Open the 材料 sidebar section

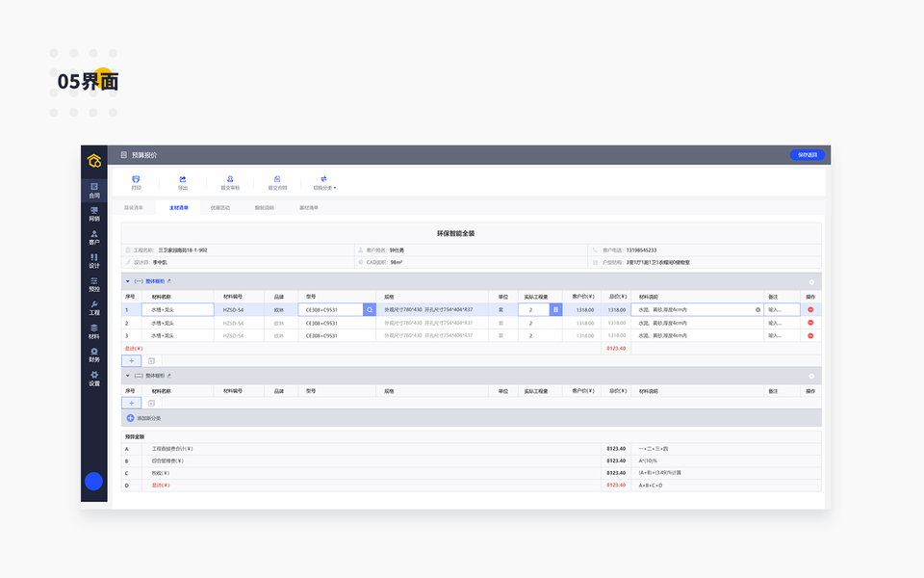click(x=94, y=332)
